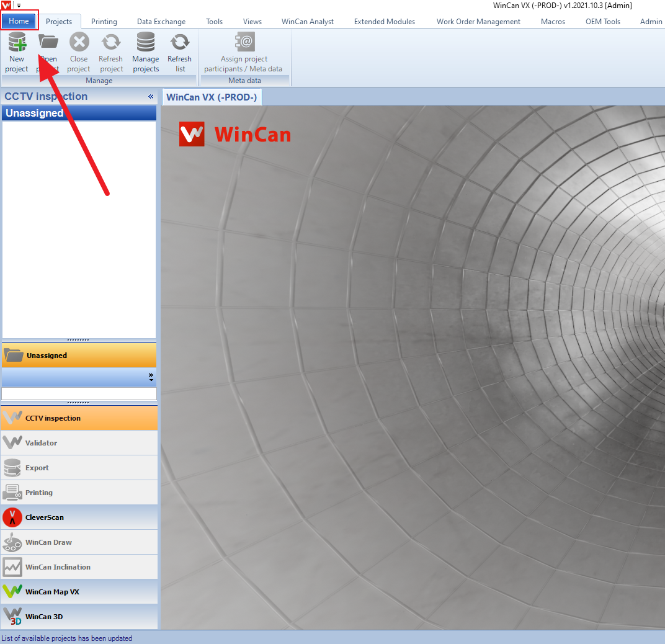Image resolution: width=665 pixels, height=644 pixels.
Task: Open the Data Exchange menu
Action: click(x=161, y=20)
